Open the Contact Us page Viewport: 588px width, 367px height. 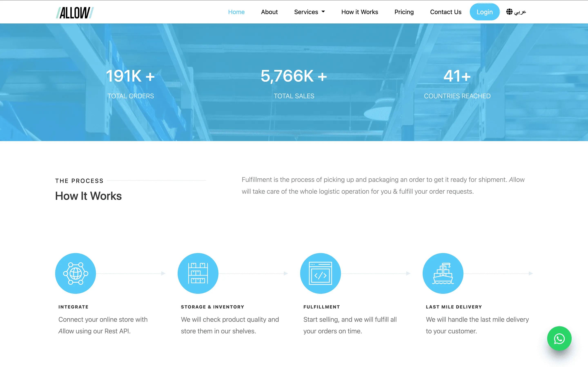[445, 12]
